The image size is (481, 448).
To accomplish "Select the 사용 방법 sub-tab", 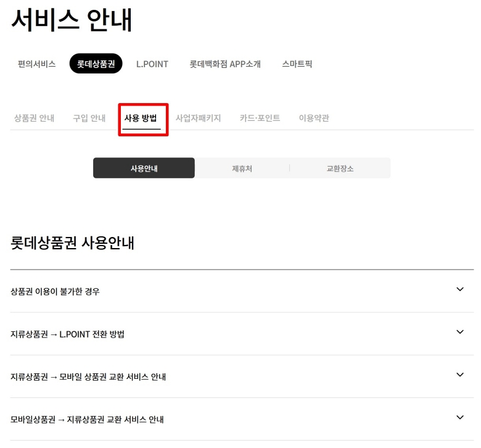I will [x=141, y=118].
